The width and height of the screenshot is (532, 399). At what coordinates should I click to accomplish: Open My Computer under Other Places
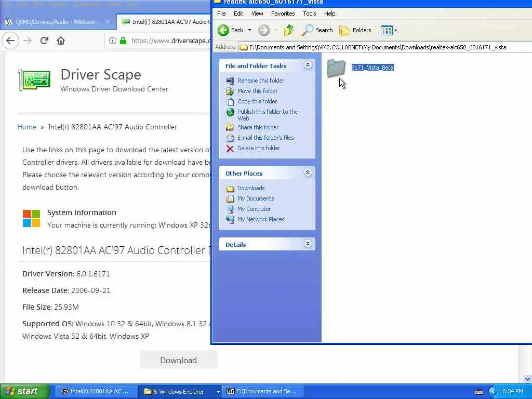pyautogui.click(x=254, y=209)
